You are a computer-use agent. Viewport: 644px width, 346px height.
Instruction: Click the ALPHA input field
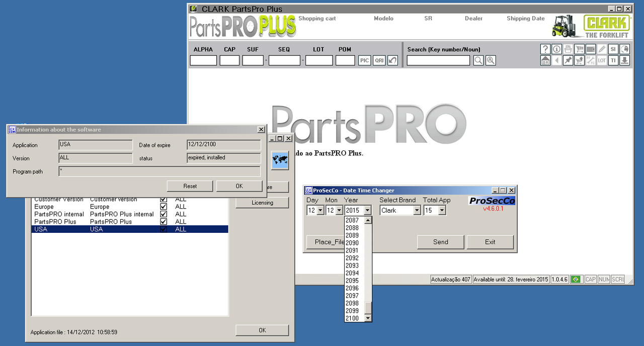pos(203,60)
